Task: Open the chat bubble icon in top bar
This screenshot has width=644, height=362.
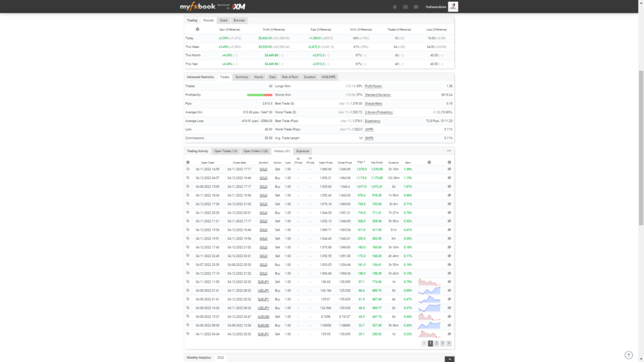Action: pyautogui.click(x=416, y=7)
